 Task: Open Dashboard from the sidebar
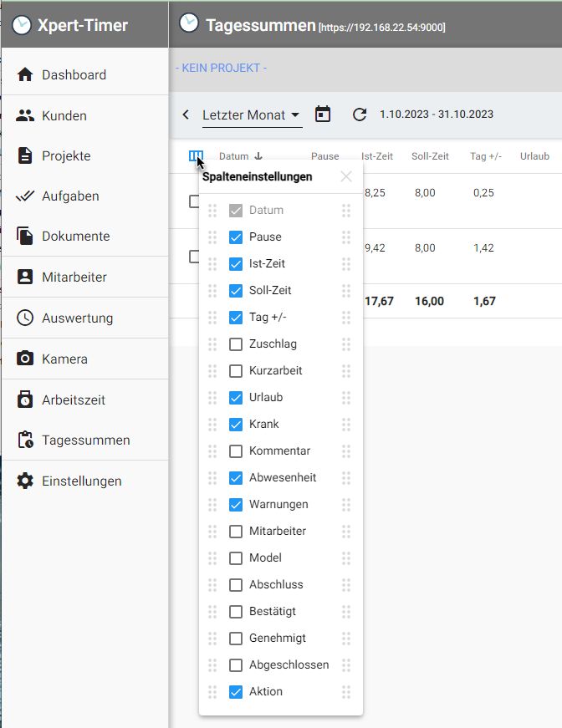click(74, 74)
